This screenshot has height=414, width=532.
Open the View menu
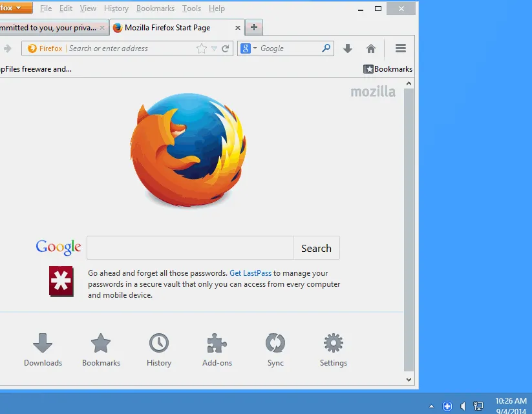click(x=88, y=8)
